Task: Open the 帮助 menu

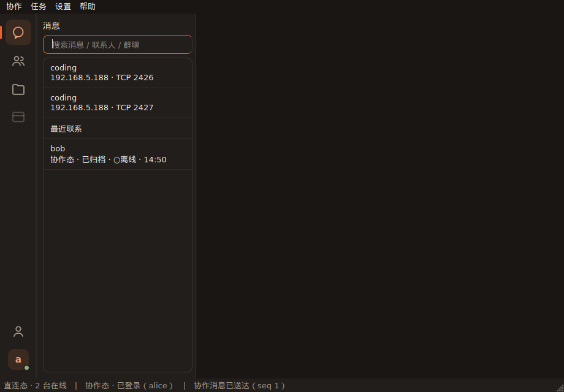Action: [x=88, y=7]
